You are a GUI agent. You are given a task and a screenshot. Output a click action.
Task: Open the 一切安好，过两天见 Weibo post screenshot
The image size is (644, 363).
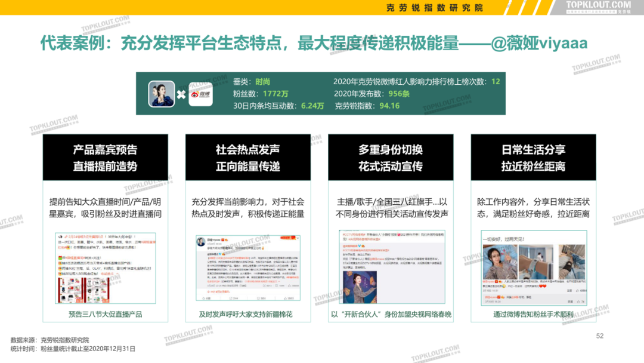pos(534,268)
